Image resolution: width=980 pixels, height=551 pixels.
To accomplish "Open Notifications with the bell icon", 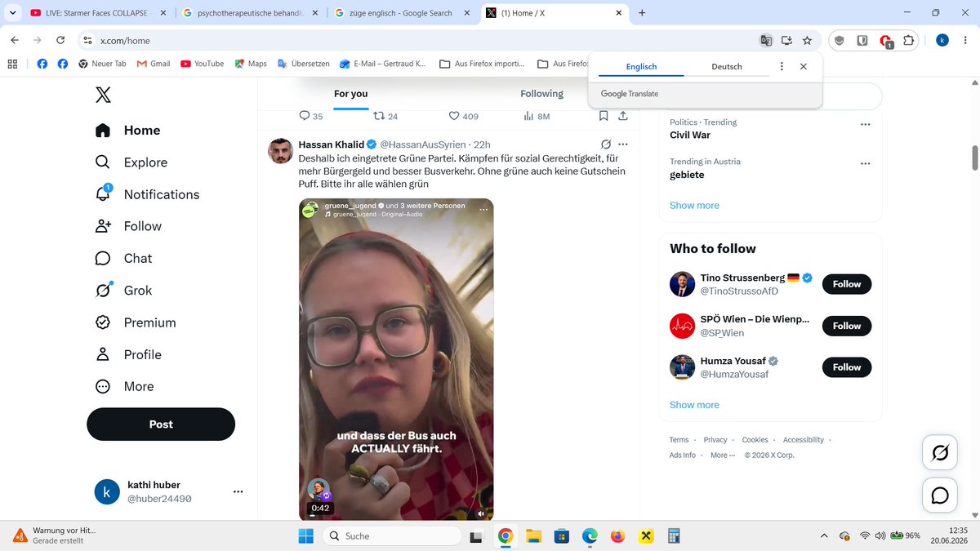I will click(147, 194).
